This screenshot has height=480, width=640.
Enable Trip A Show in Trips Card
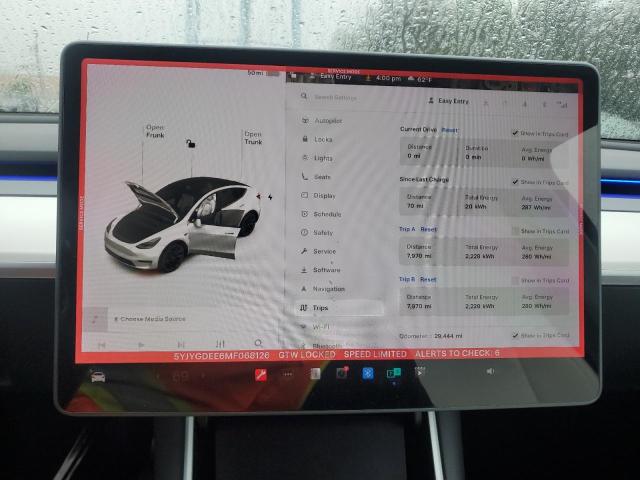(x=516, y=231)
